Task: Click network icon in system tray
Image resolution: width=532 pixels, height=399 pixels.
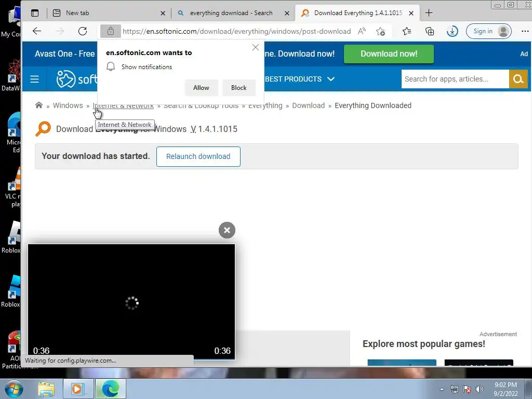Action: click(454, 389)
